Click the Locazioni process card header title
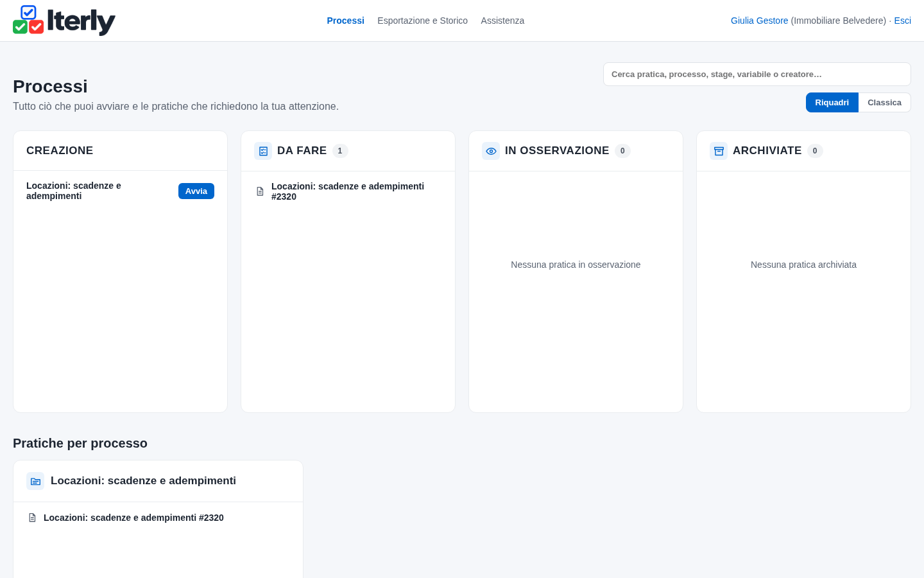Viewport: 924px width, 578px height. pos(143,481)
